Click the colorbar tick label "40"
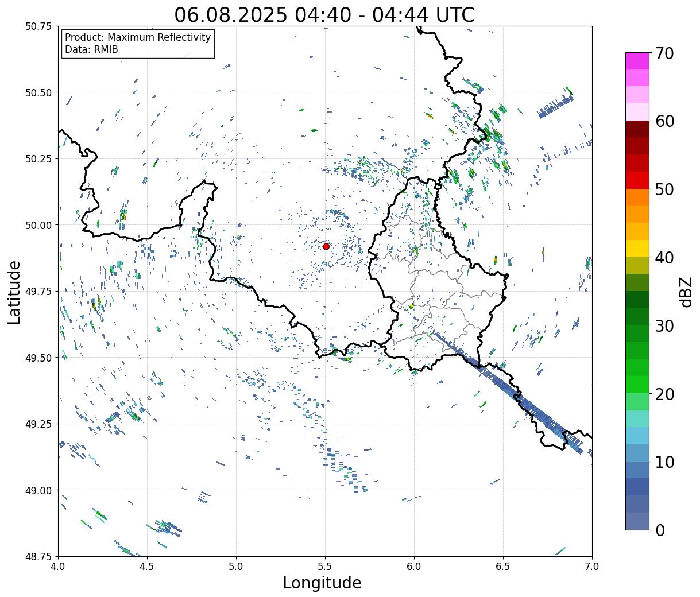The image size is (700, 597). (x=664, y=257)
